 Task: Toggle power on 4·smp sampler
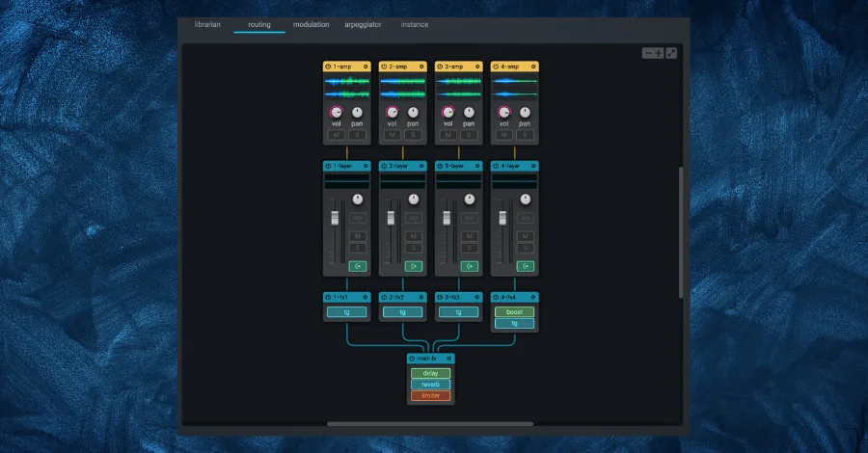[496, 67]
